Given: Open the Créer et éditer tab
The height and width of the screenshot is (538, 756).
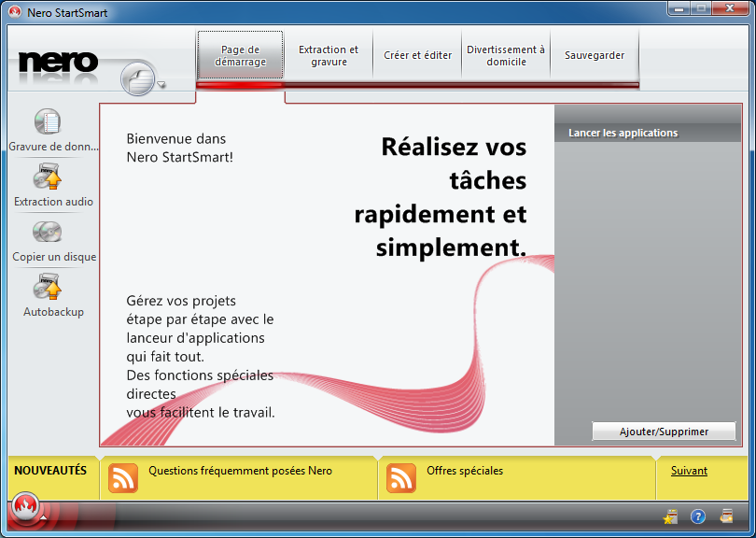Looking at the screenshot, I should pyautogui.click(x=417, y=56).
